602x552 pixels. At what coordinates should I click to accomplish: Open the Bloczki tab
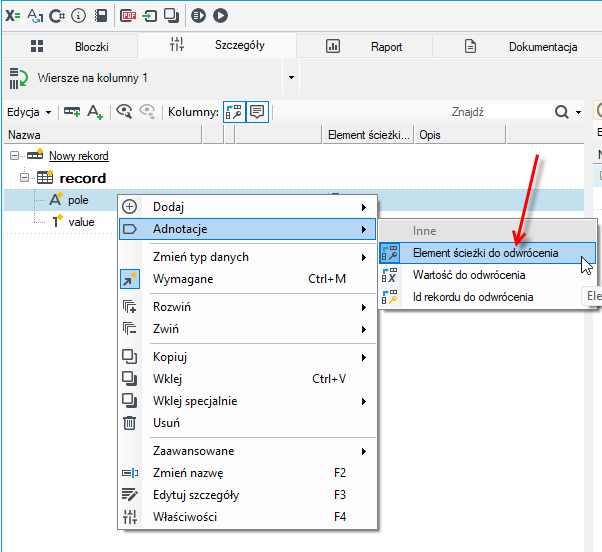pos(70,47)
